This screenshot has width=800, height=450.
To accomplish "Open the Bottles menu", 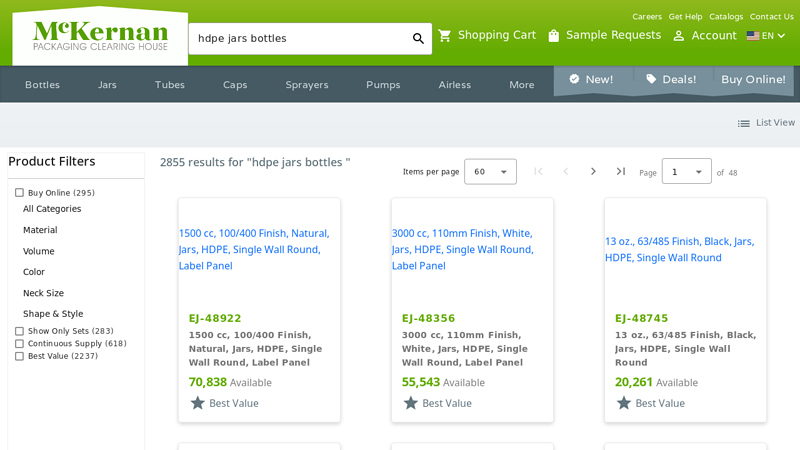I will 42,85.
